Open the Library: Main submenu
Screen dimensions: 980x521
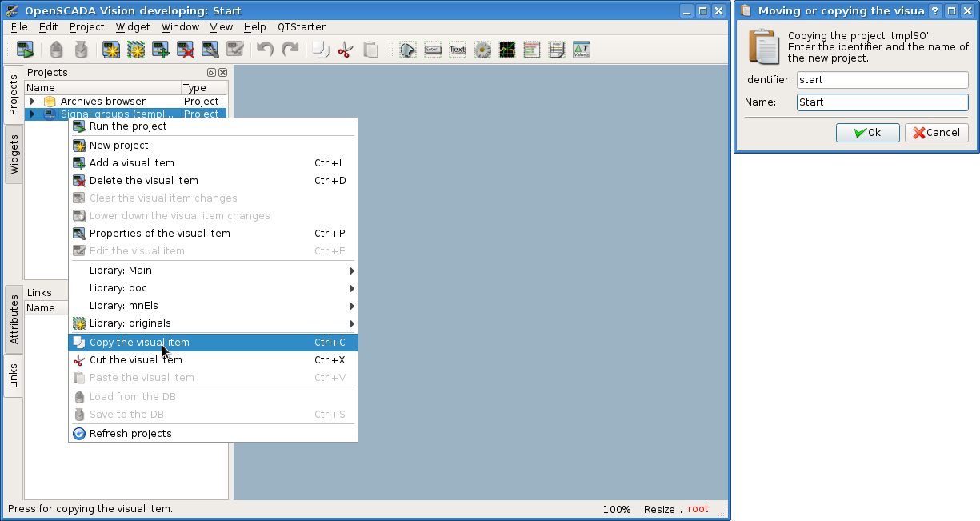(x=213, y=271)
